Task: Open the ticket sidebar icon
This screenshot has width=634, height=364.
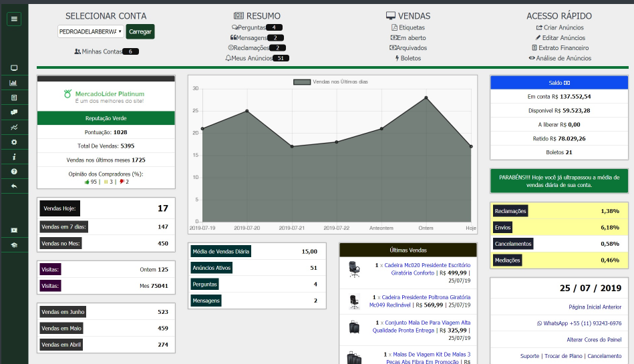Action: (x=14, y=230)
